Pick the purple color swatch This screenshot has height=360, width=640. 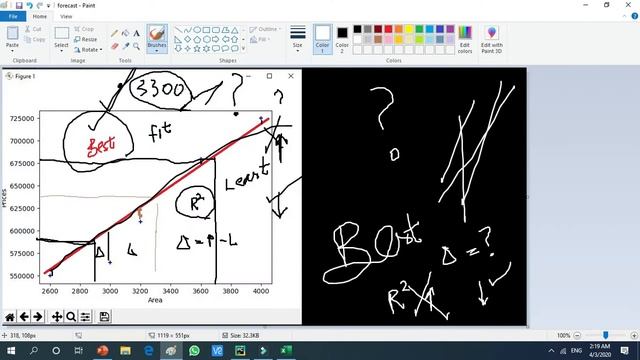click(450, 29)
